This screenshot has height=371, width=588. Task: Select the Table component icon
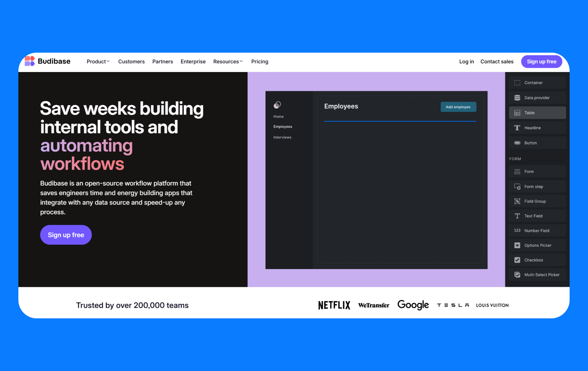tap(517, 113)
